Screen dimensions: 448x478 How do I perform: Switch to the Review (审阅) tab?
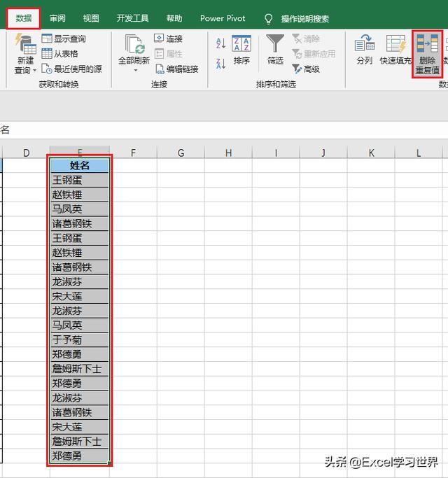[x=57, y=18]
